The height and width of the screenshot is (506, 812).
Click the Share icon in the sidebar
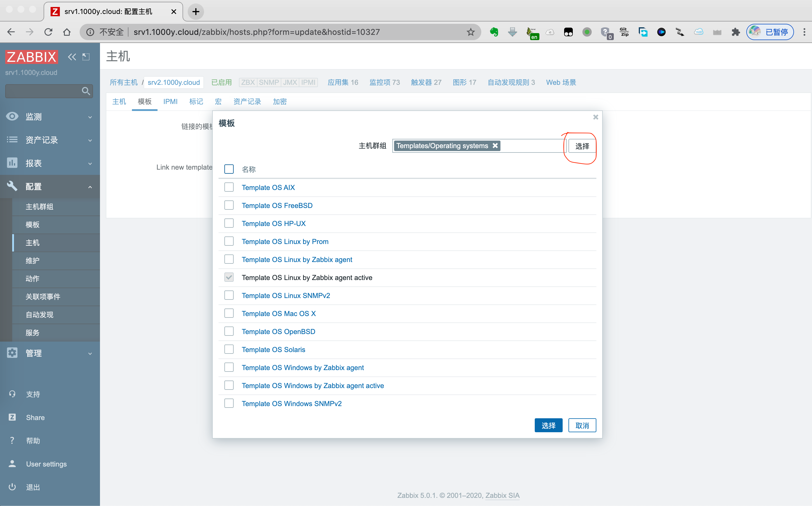pyautogui.click(x=12, y=417)
